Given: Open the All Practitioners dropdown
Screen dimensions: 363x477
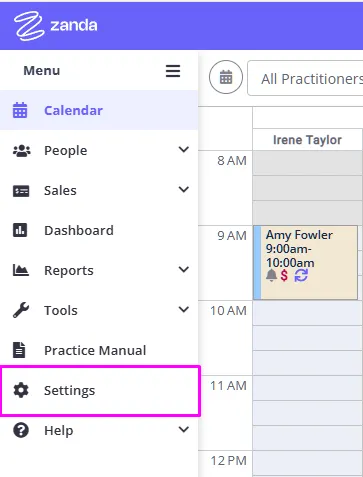Looking at the screenshot, I should (x=305, y=79).
